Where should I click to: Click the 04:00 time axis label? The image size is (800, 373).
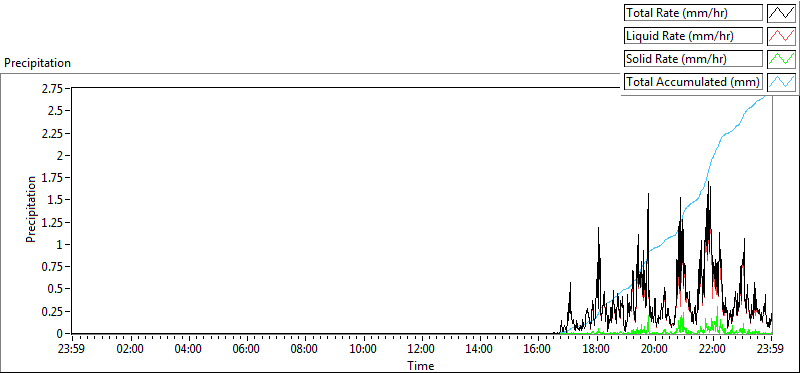coord(189,350)
